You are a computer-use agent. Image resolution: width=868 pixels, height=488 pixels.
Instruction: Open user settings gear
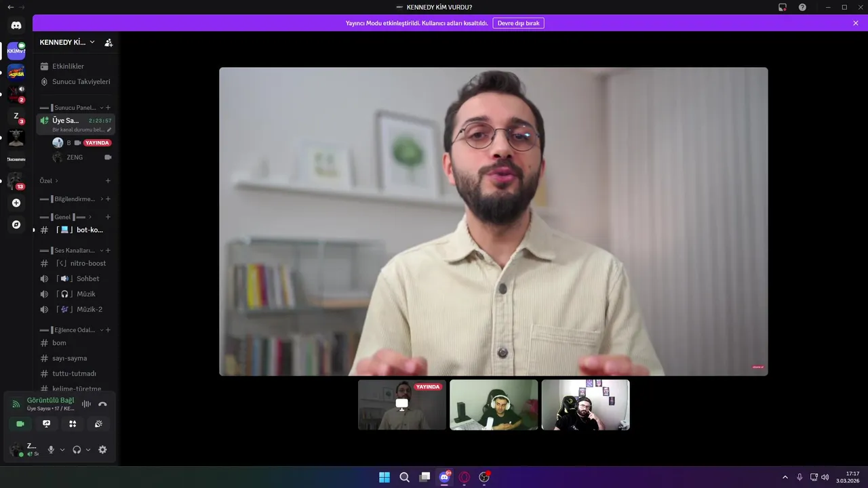pos(102,449)
